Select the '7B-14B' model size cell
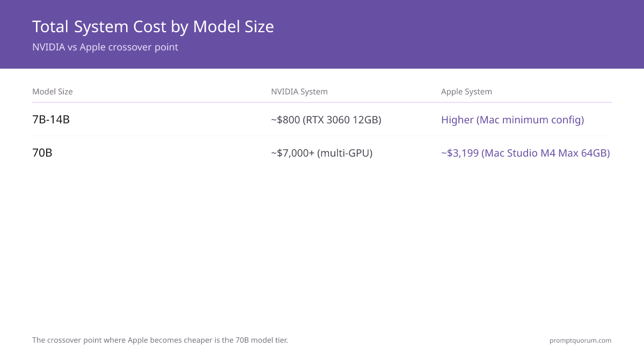The height and width of the screenshot is (362, 644). point(51,120)
